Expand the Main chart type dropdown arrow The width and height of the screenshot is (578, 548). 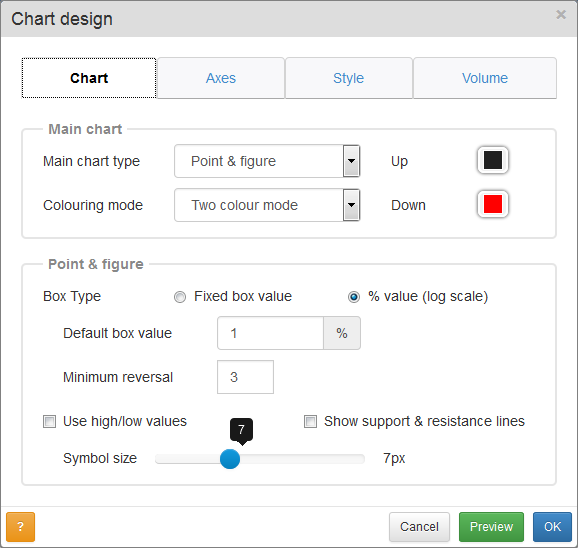(351, 161)
